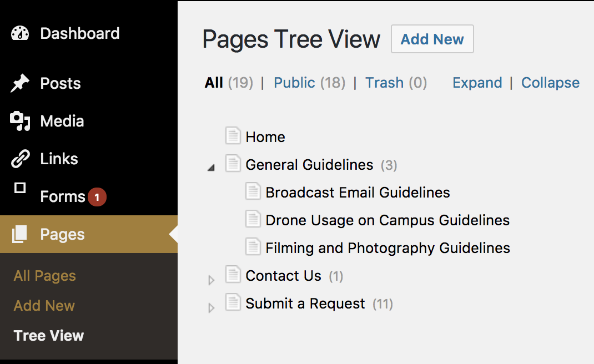594x364 pixels.
Task: Select Drone Usage on Campus Guidelines page
Action: 387,220
